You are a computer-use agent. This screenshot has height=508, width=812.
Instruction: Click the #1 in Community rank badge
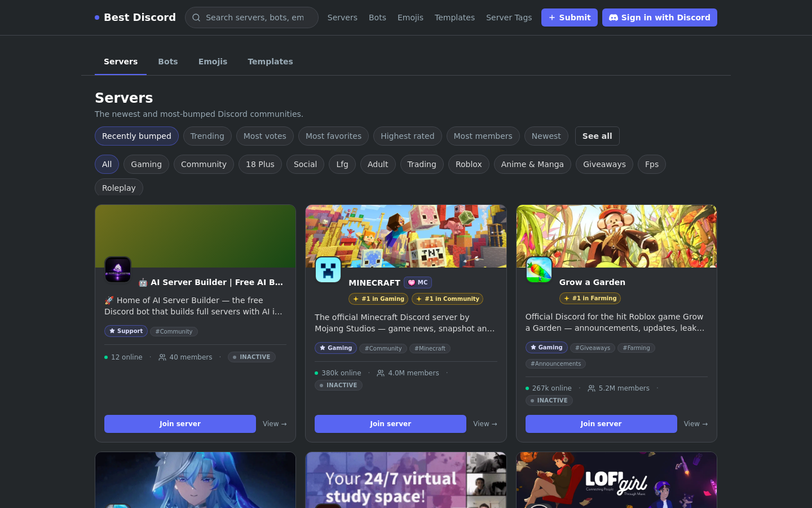(x=447, y=299)
